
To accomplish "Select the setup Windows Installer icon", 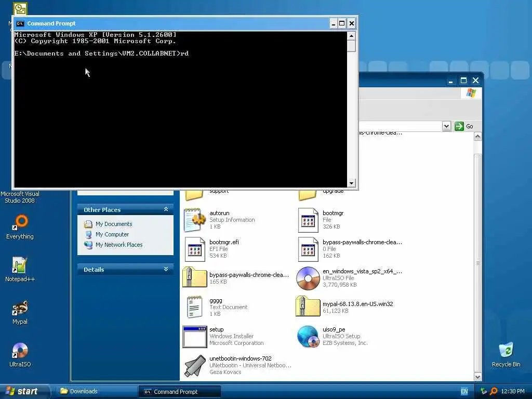I will click(x=195, y=337).
